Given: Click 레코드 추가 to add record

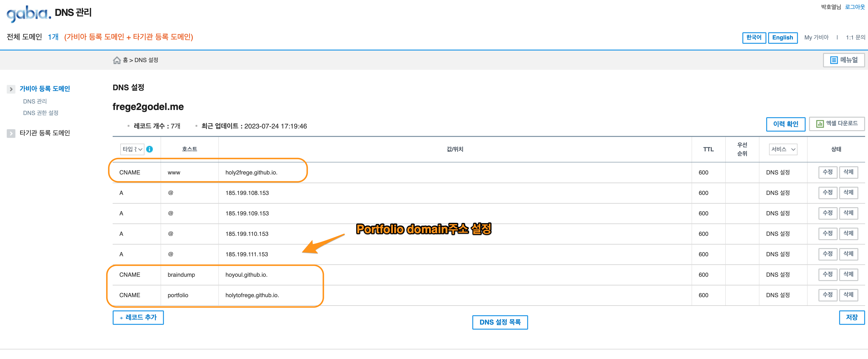Looking at the screenshot, I should click(x=138, y=317).
